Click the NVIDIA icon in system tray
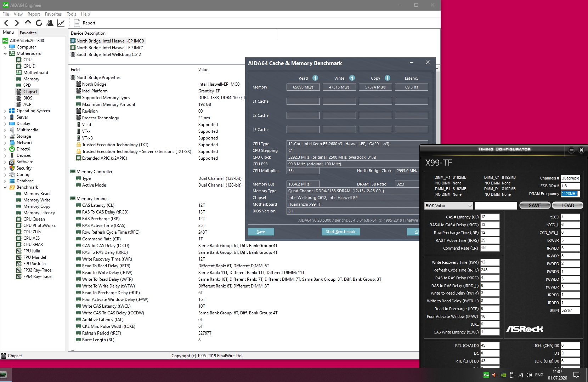 pyautogui.click(x=503, y=375)
